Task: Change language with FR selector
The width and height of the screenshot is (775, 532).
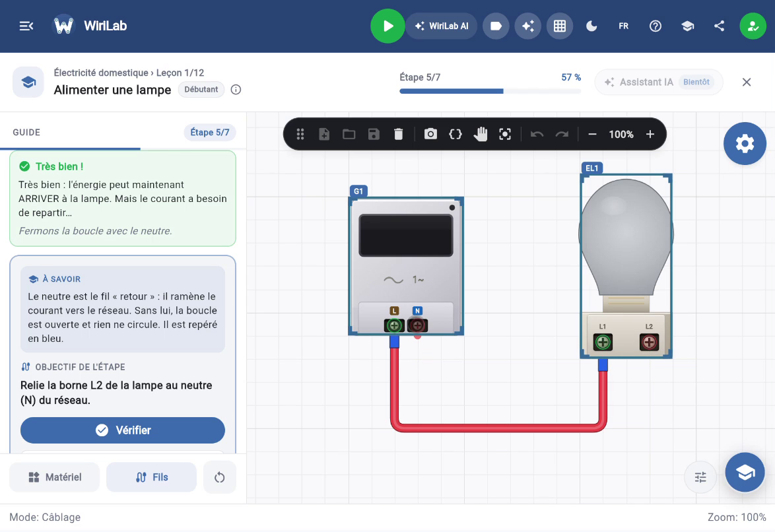Action: [623, 26]
